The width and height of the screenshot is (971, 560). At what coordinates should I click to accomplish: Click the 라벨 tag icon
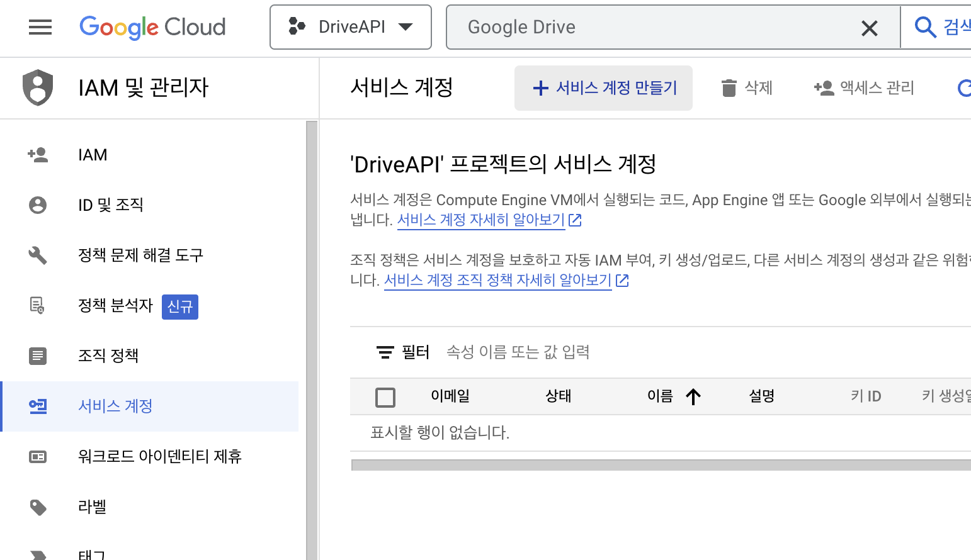pyautogui.click(x=38, y=507)
